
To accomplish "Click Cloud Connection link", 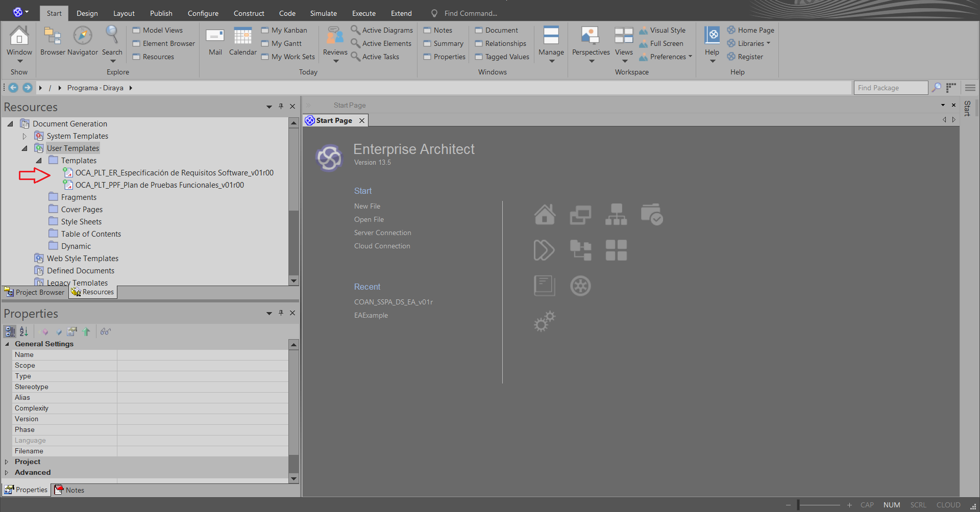I will 382,246.
